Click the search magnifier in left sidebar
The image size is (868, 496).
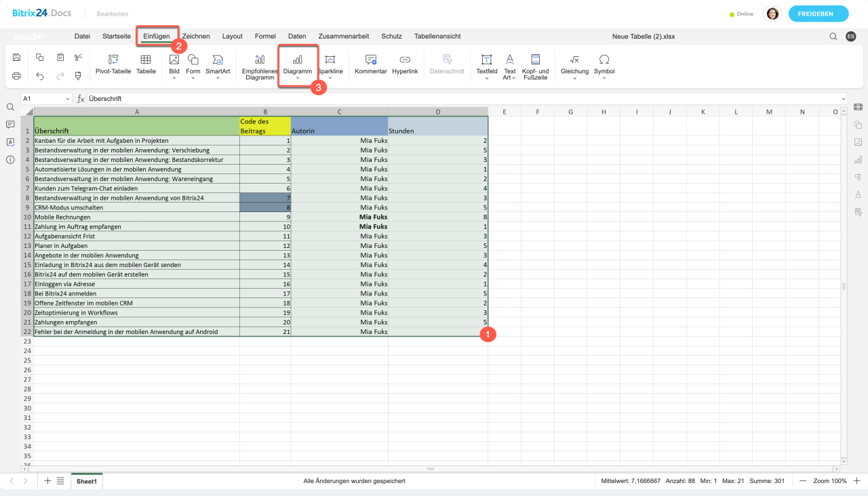point(10,107)
